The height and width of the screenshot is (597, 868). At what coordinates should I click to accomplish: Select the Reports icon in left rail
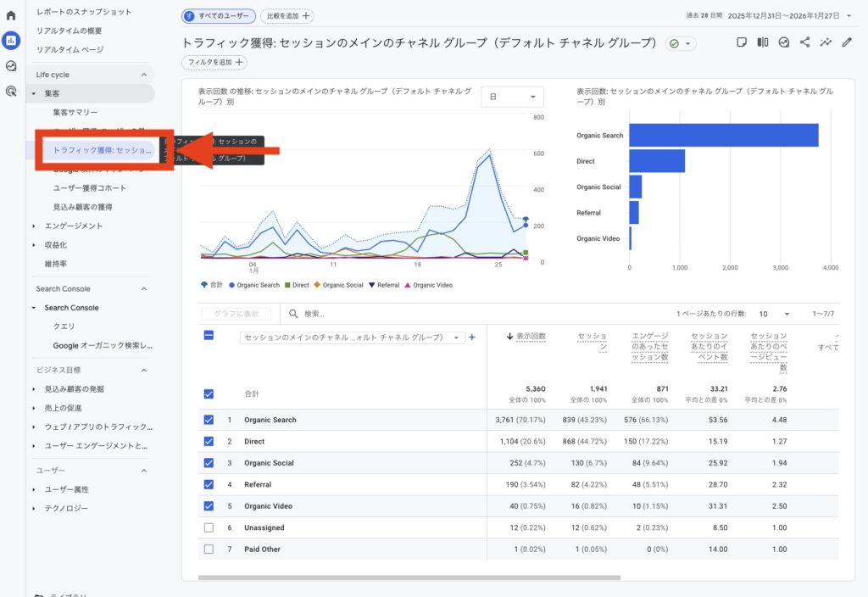(11, 40)
